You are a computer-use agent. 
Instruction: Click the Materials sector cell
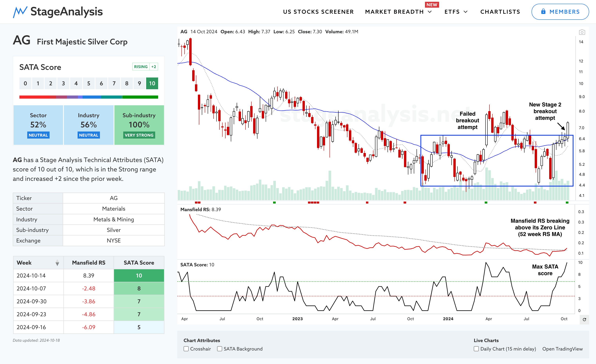[x=114, y=209]
